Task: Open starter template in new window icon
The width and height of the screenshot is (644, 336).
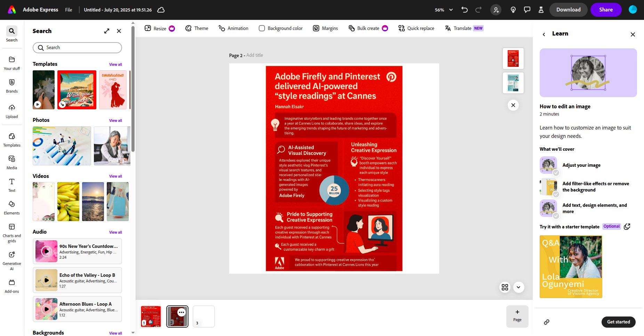Action: click(x=627, y=227)
